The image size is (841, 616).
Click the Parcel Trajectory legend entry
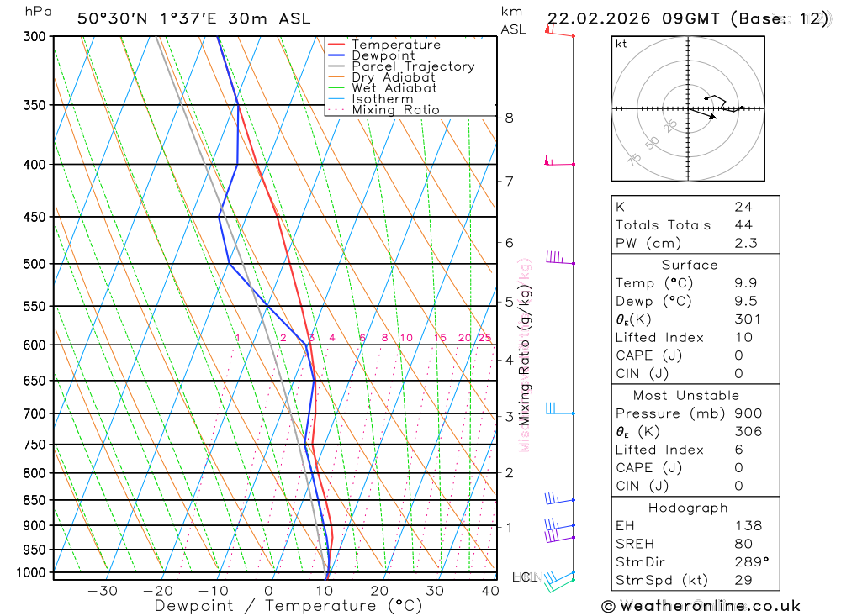click(x=401, y=66)
